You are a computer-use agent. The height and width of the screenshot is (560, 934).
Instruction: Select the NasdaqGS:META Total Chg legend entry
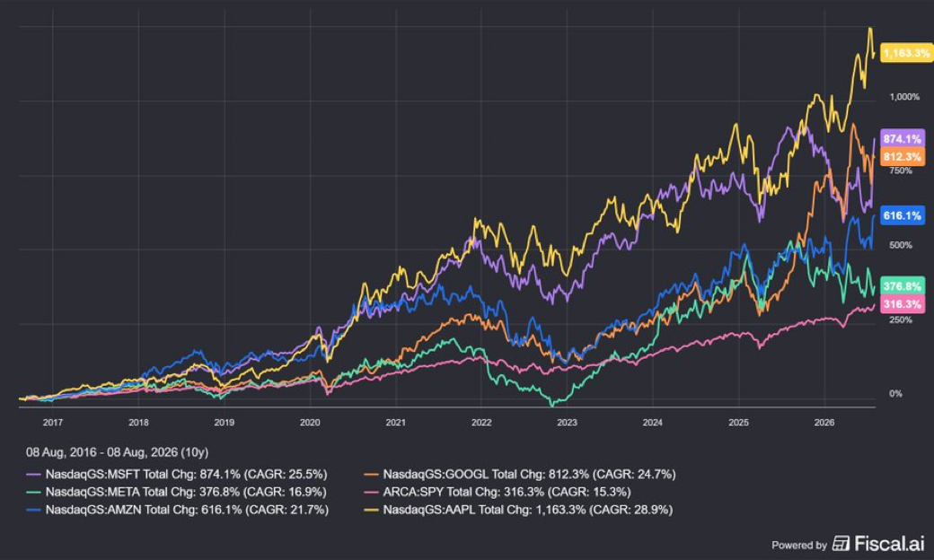pos(176,492)
